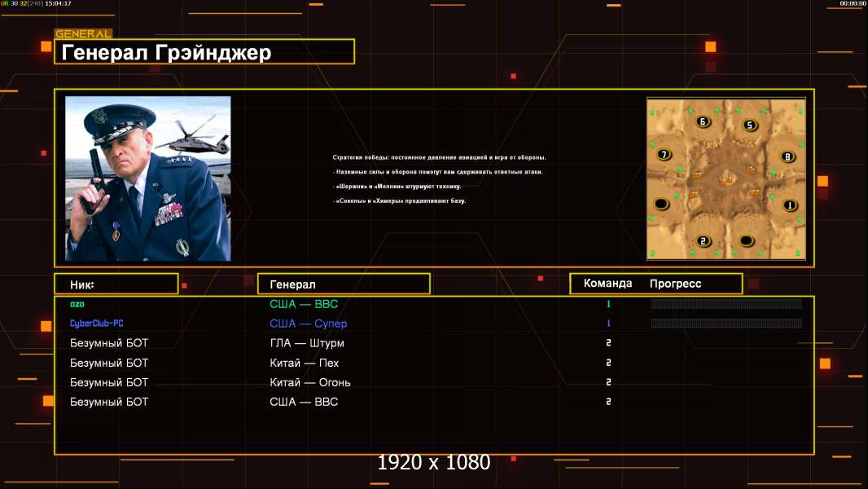The image size is (868, 489).
Task: Click the "Наземные силы и оборона" hint line
Action: pyautogui.click(x=438, y=172)
